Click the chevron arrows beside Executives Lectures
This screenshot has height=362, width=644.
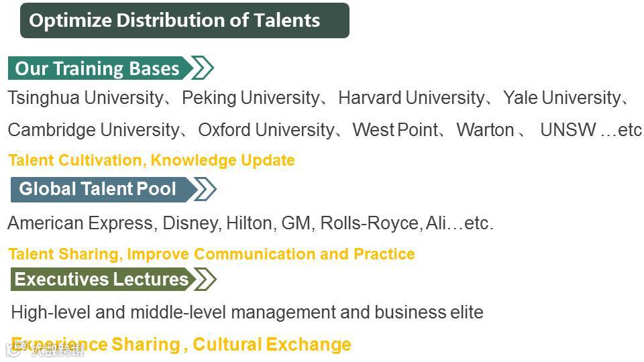pyautogui.click(x=204, y=280)
